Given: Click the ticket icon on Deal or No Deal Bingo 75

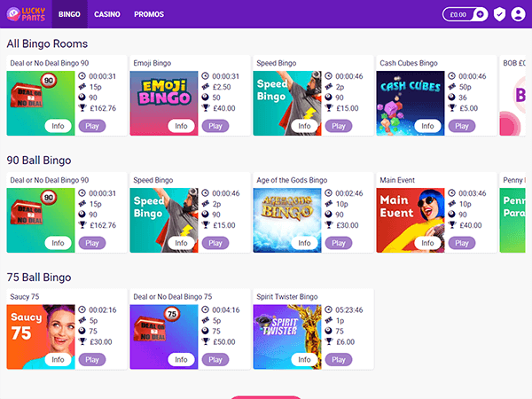Looking at the screenshot, I should [x=206, y=321].
